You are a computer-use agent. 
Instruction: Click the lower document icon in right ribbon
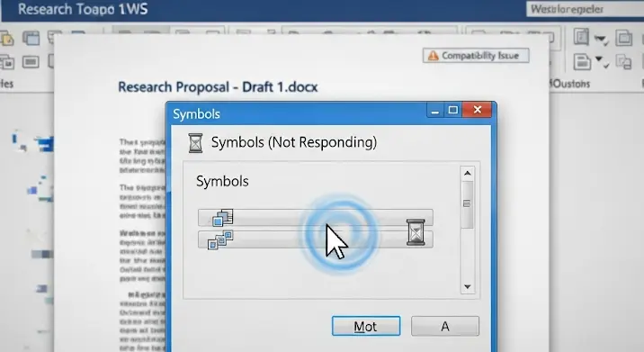pos(582,62)
